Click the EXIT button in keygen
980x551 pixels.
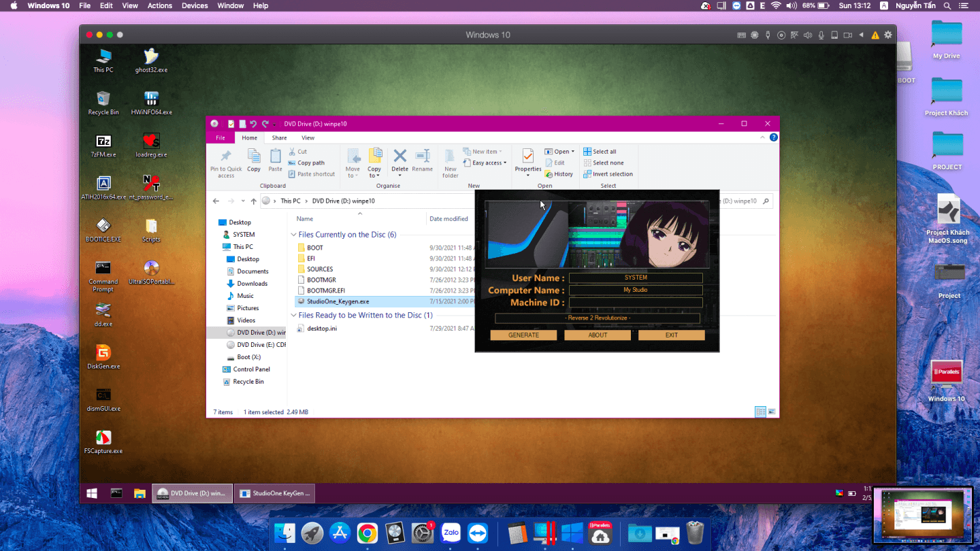pos(672,335)
